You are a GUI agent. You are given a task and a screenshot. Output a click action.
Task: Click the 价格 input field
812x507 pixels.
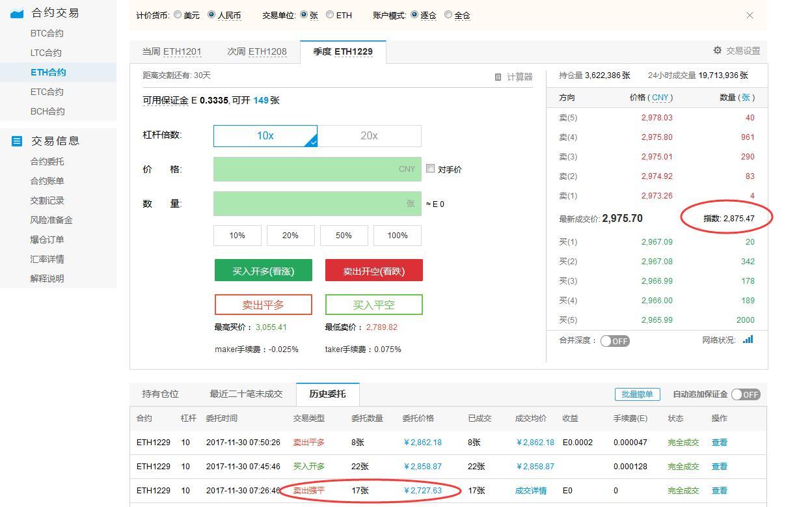click(x=317, y=169)
